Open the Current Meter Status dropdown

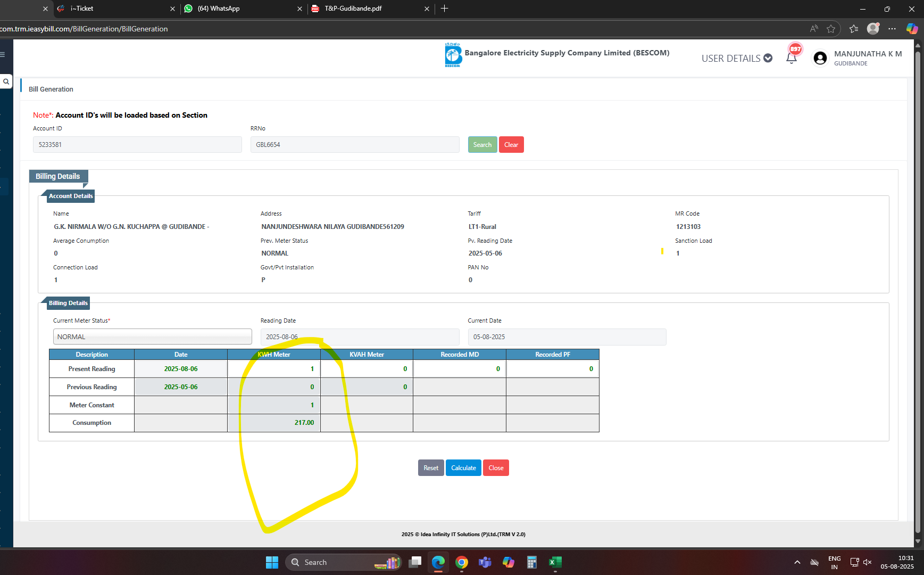pos(152,336)
